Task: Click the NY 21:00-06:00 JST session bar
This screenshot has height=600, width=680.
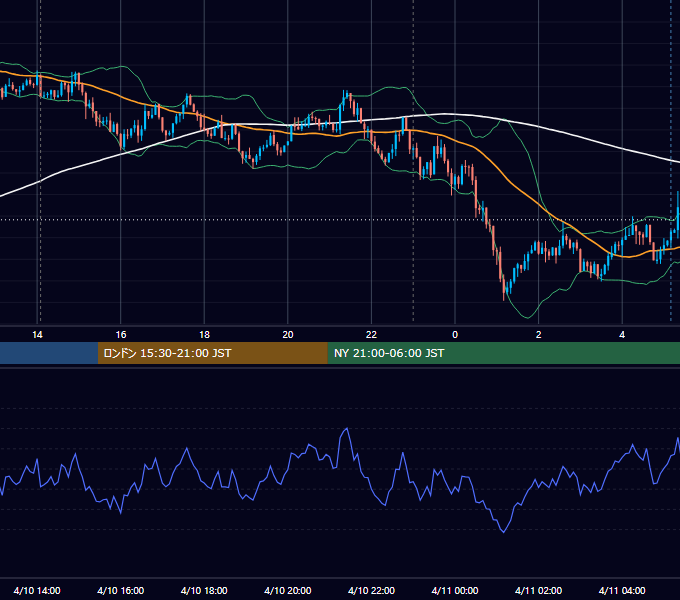Action: pos(503,353)
